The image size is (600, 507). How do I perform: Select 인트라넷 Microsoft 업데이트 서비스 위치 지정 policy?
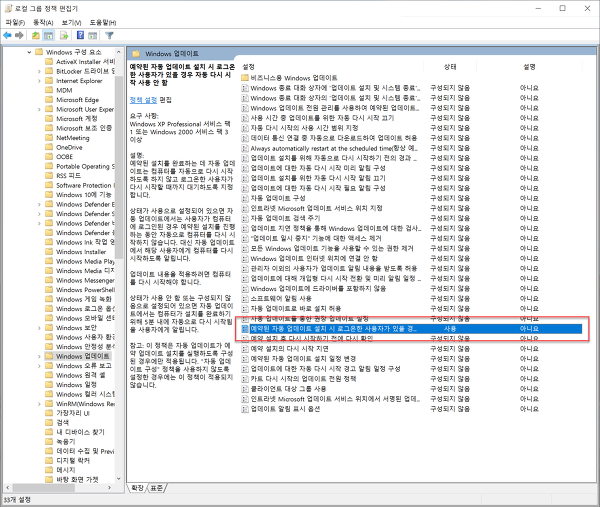pyautogui.click(x=316, y=208)
